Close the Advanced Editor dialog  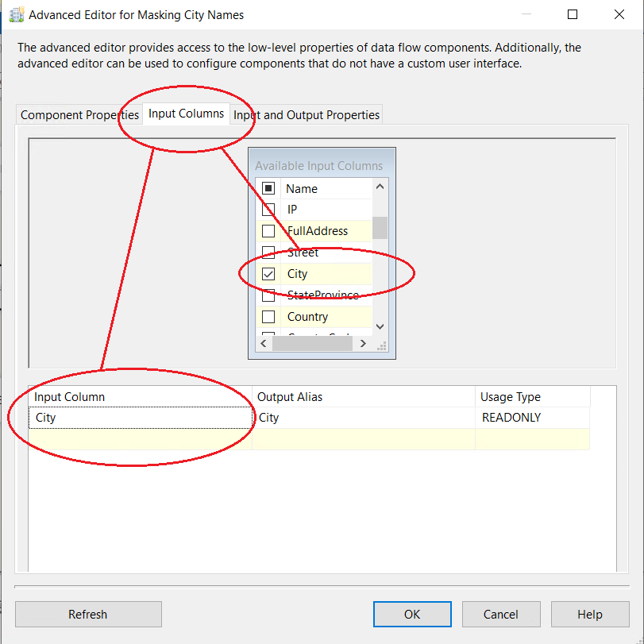(x=619, y=14)
